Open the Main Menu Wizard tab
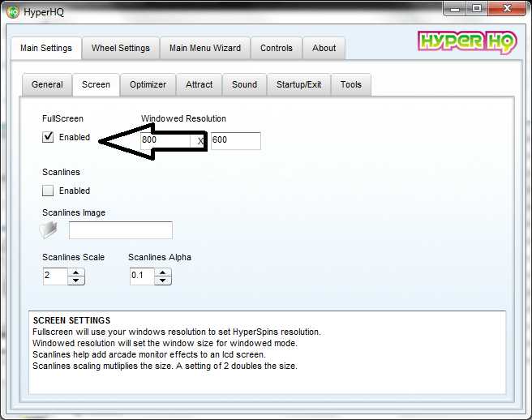532x420 pixels. (205, 48)
